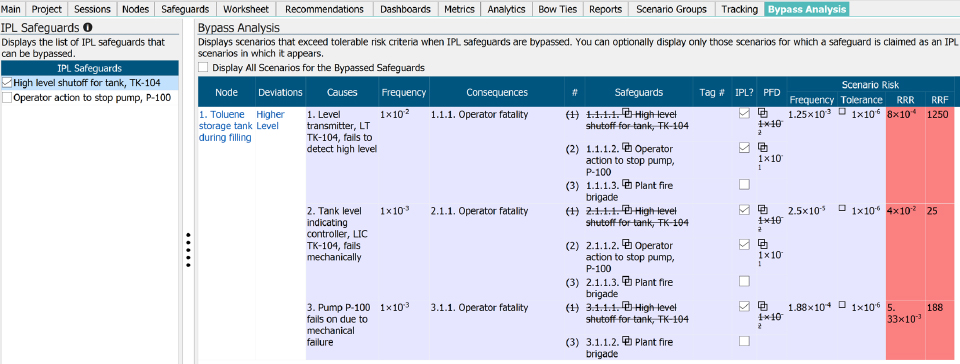Click the link icon on safeguard 2.1.1.2 Operator action
Image resolution: width=960 pixels, height=364 pixels.
628,245
